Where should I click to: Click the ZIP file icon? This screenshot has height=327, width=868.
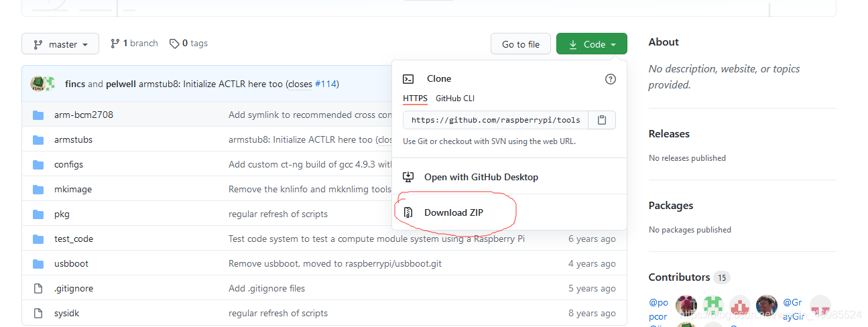click(408, 212)
